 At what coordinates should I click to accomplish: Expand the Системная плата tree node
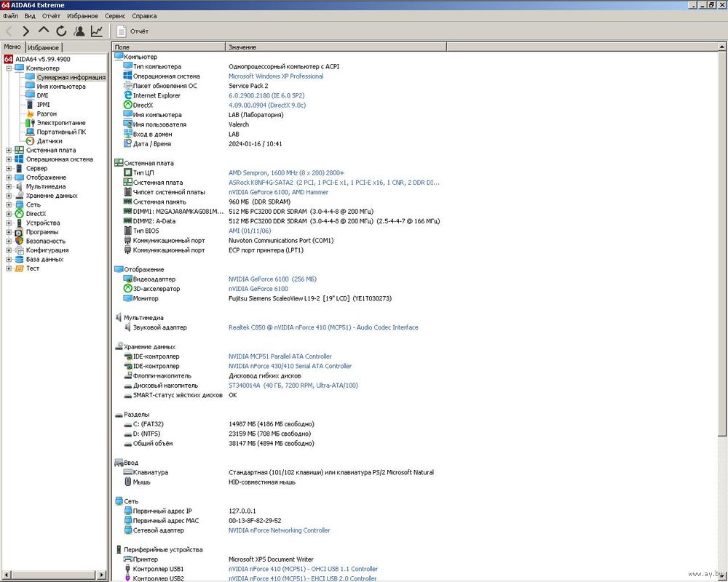(9, 151)
